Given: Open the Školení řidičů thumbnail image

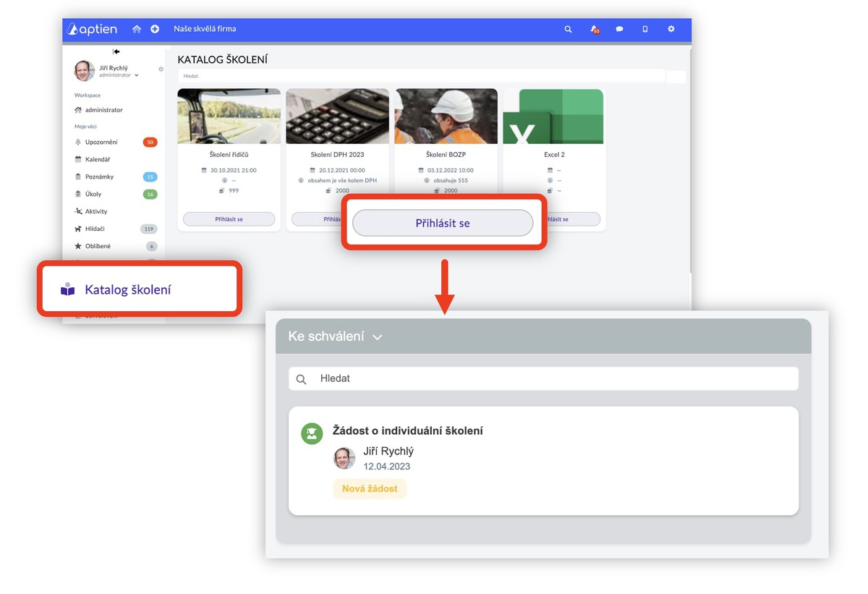Looking at the screenshot, I should tap(229, 116).
